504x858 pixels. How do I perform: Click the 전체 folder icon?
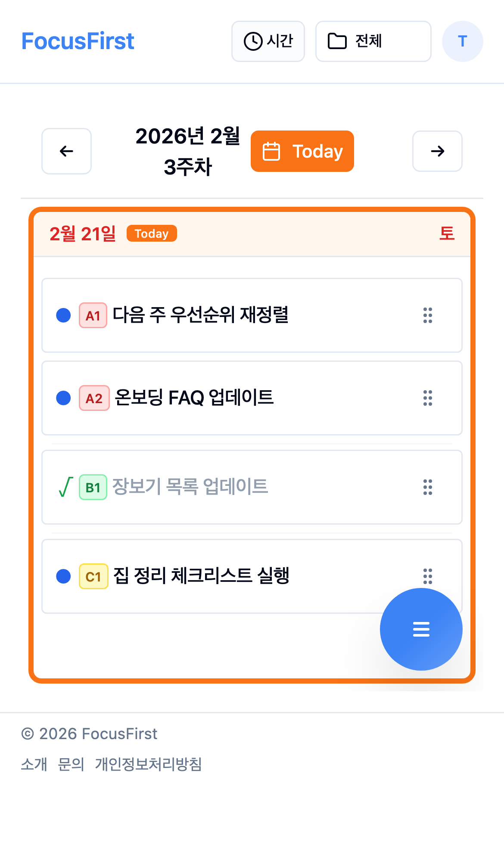click(337, 41)
